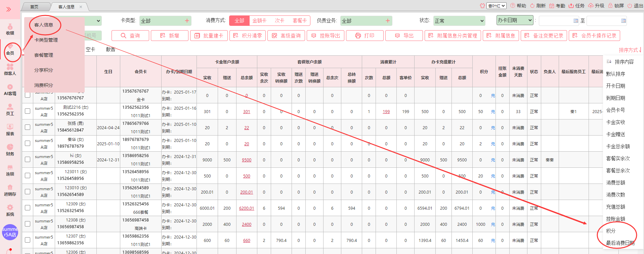The image size is (644, 254).
Task: Click the summer5A店 store avatar
Action: tap(10, 232)
